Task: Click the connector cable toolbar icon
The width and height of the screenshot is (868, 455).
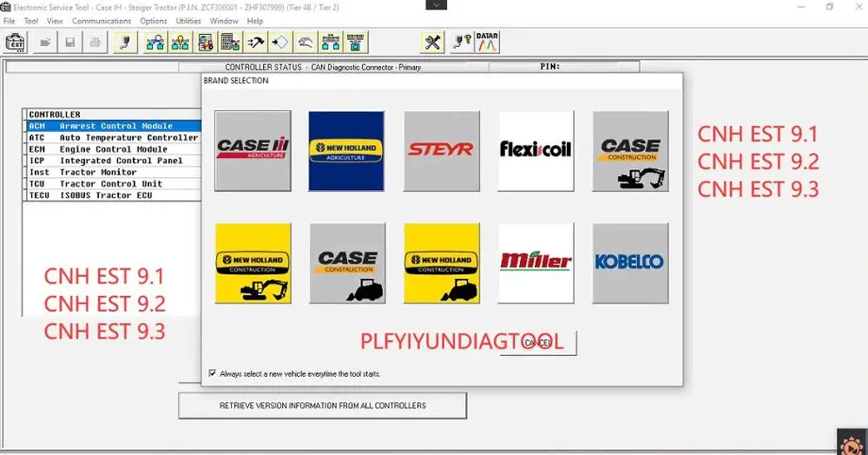Action: click(x=125, y=43)
